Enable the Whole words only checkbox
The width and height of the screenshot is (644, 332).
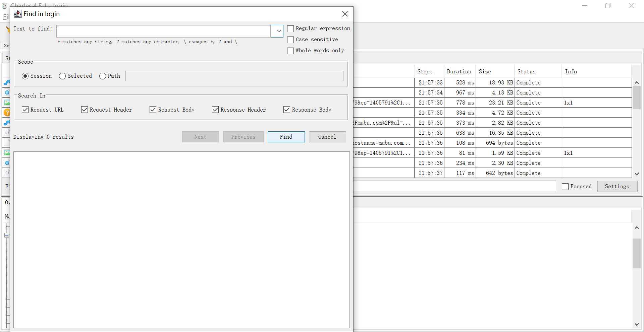(290, 51)
